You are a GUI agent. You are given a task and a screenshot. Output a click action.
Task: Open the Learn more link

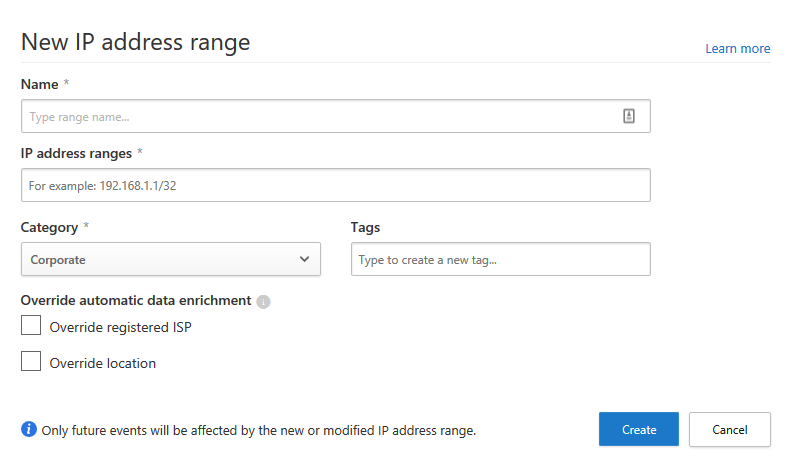(x=737, y=48)
